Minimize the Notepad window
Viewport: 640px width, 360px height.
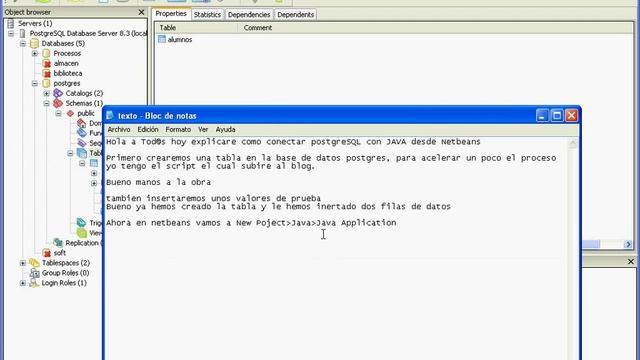point(542,116)
